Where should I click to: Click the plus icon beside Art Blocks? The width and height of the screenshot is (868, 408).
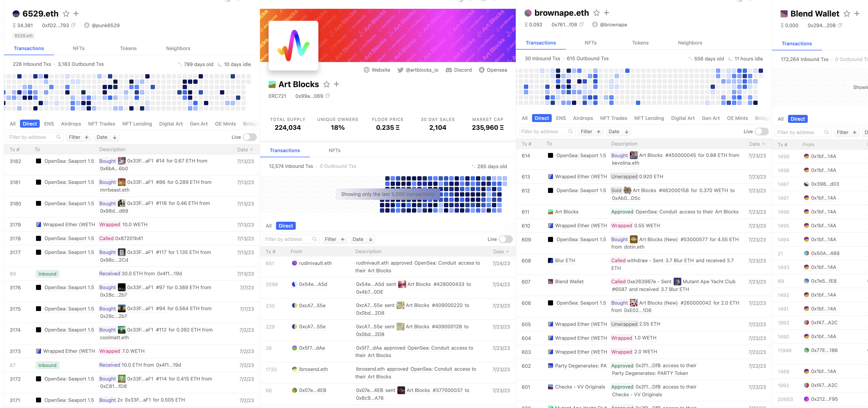pos(337,84)
